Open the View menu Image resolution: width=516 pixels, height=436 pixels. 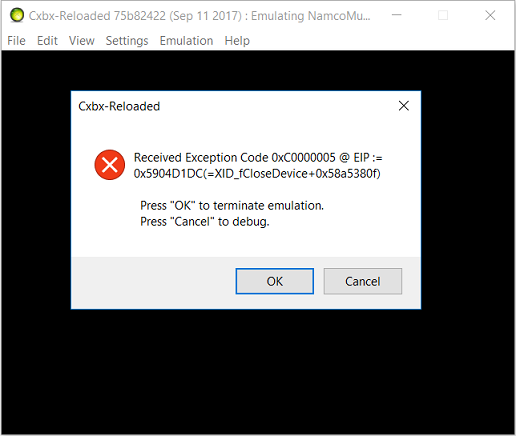[x=82, y=41]
